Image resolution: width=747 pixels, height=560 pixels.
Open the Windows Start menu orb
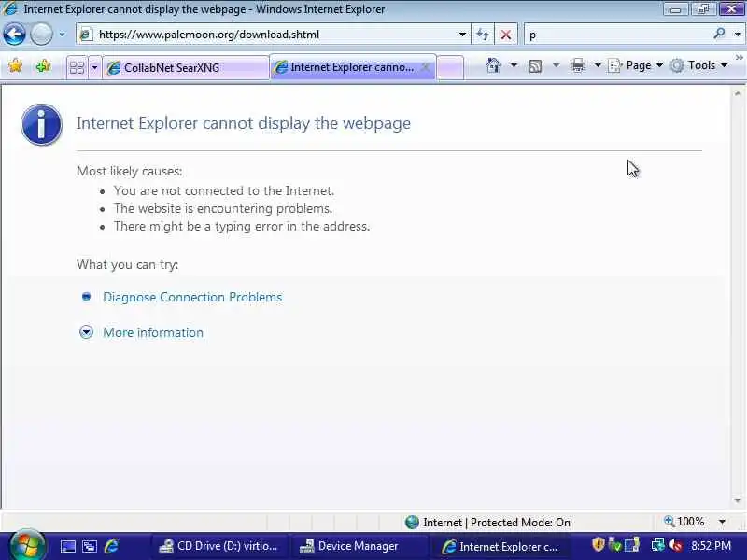point(27,545)
